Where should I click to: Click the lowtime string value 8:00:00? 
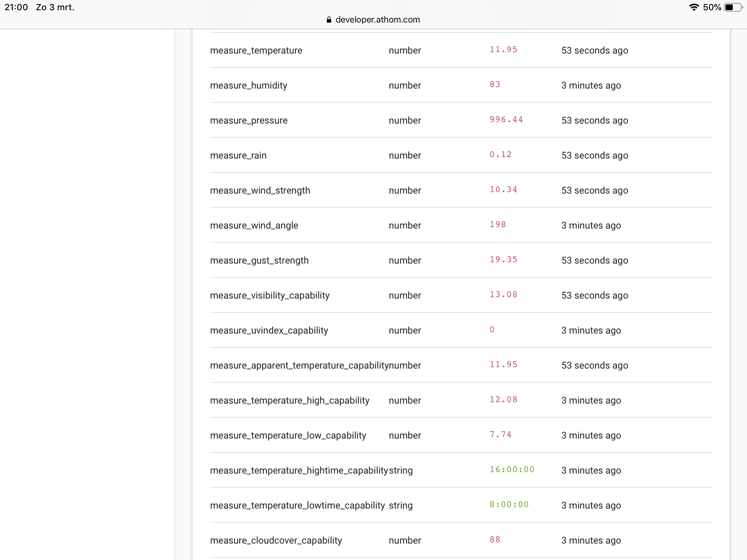[x=509, y=505]
